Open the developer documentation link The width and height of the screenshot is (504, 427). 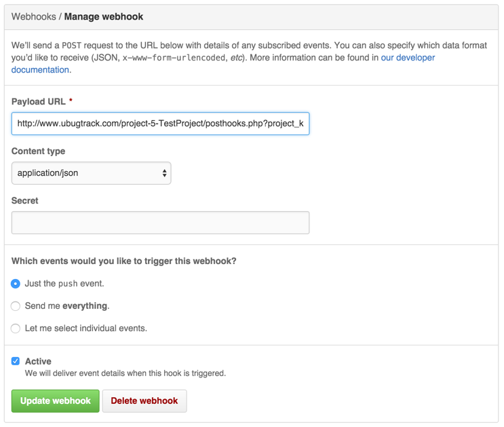[x=407, y=58]
